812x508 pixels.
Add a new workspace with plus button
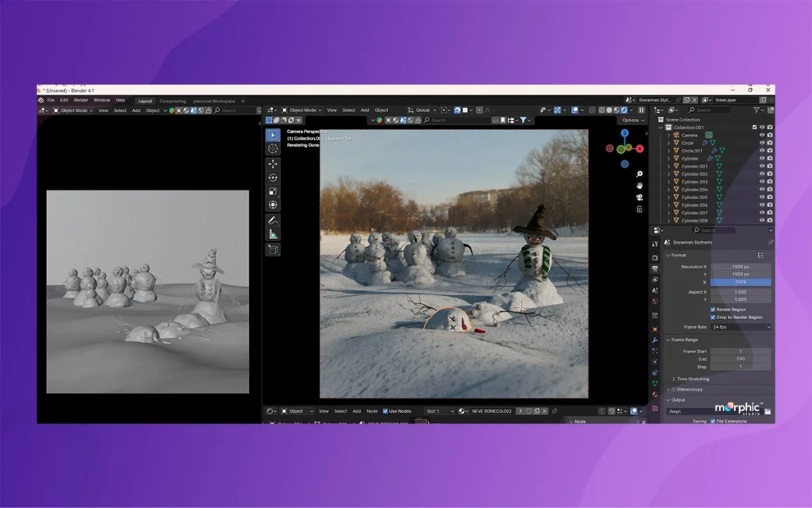[x=243, y=101]
